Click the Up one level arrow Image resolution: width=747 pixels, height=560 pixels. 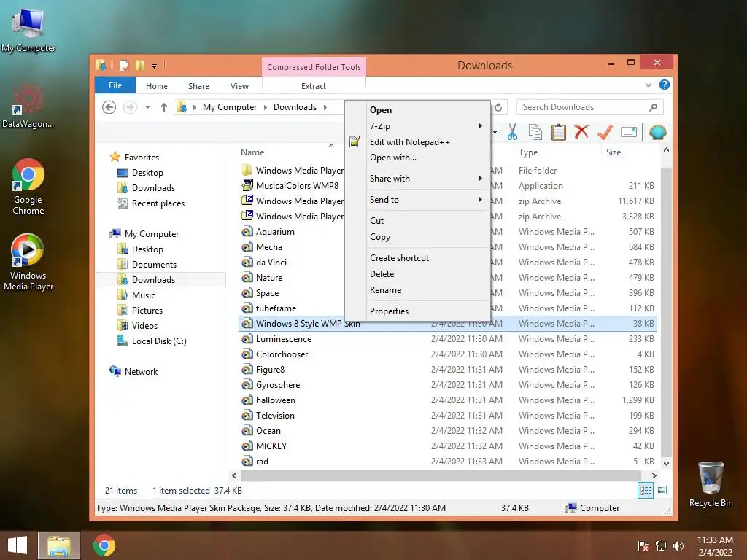point(164,107)
